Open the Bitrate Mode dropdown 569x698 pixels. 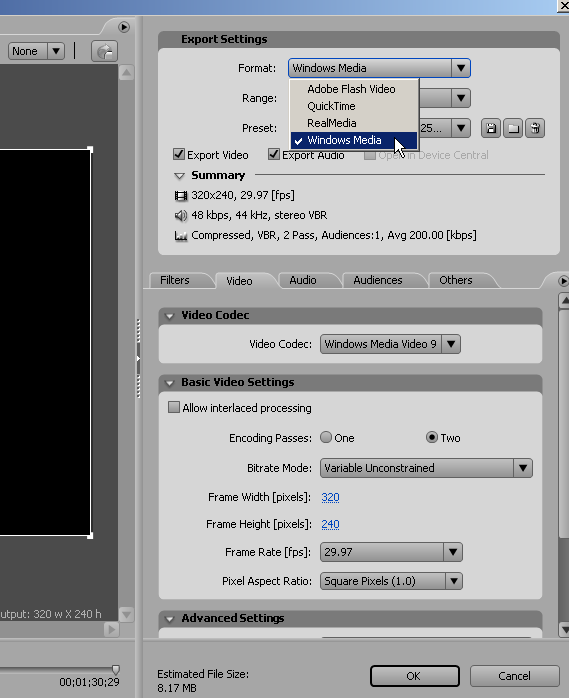(x=426, y=468)
